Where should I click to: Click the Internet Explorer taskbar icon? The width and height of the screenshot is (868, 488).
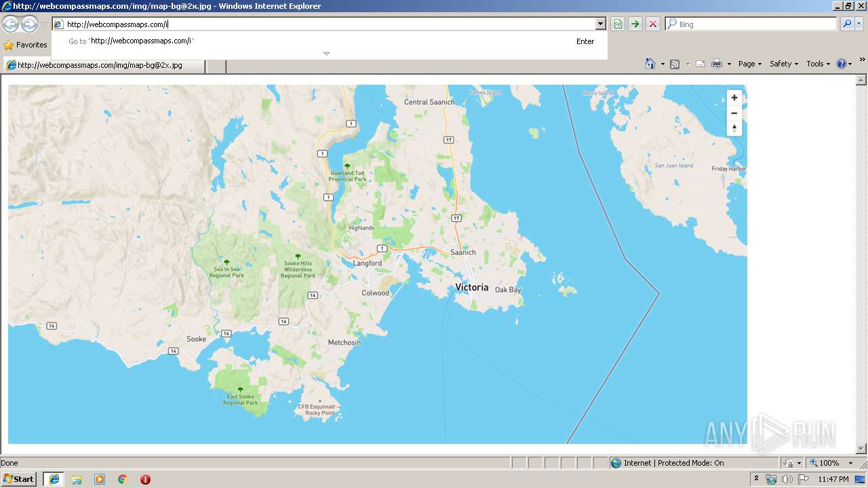[x=54, y=479]
